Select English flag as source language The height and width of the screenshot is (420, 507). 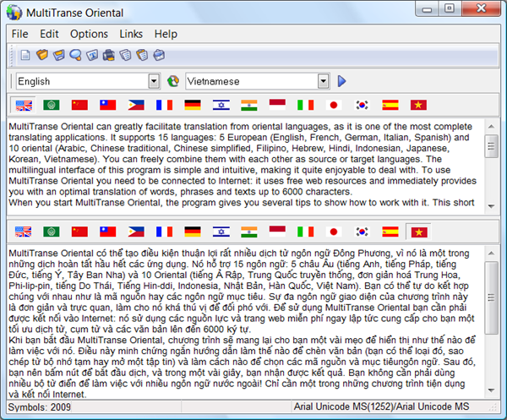coord(24,105)
